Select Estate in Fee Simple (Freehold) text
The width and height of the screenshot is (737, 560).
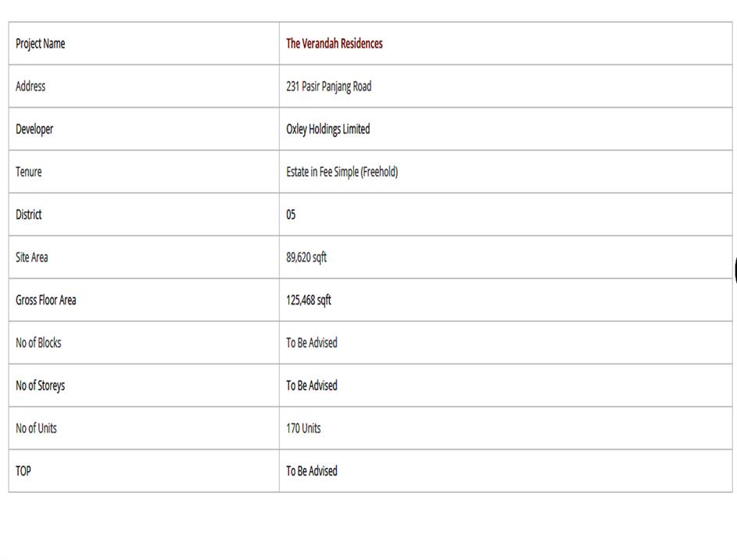click(342, 172)
